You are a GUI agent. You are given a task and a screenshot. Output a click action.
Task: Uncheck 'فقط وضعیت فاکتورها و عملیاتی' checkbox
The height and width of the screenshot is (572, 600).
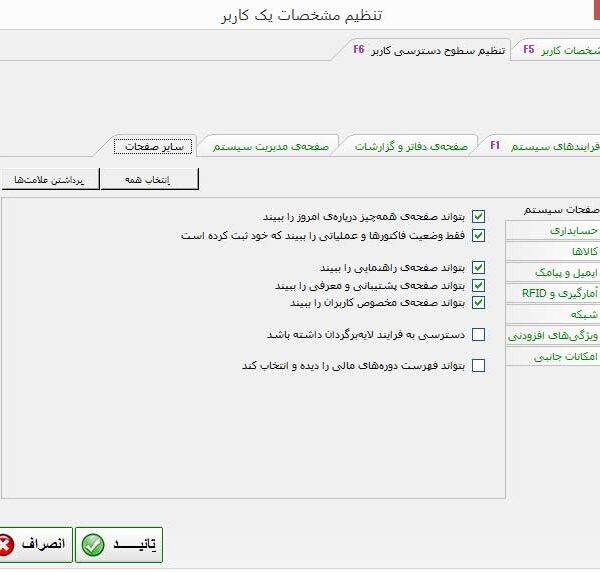[x=478, y=235]
